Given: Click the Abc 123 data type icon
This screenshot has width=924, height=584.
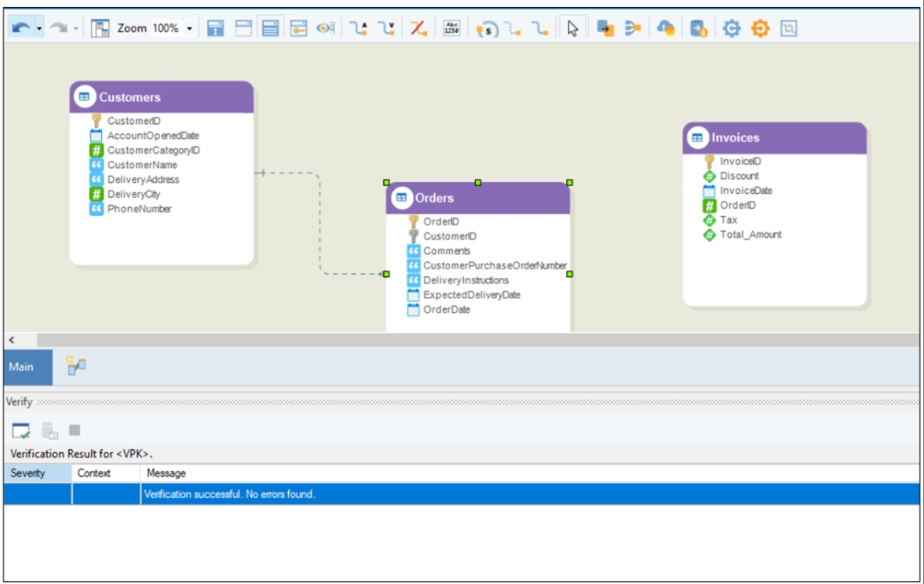Looking at the screenshot, I should click(452, 29).
